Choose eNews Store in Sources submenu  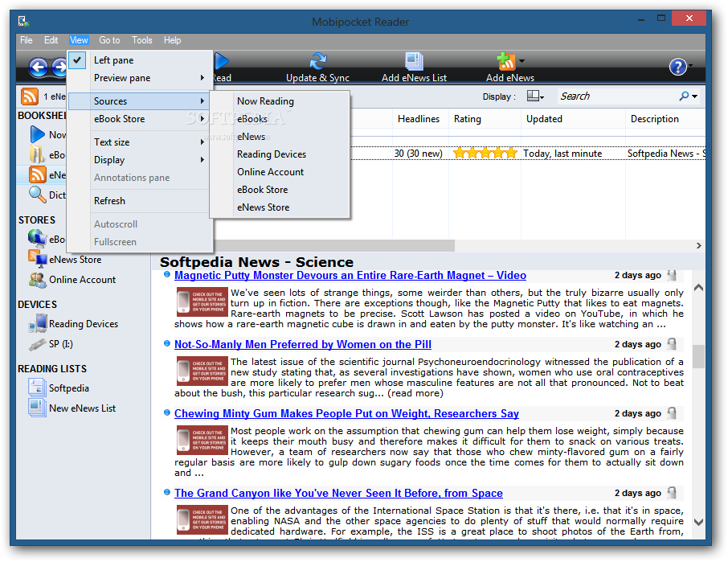tap(280, 207)
